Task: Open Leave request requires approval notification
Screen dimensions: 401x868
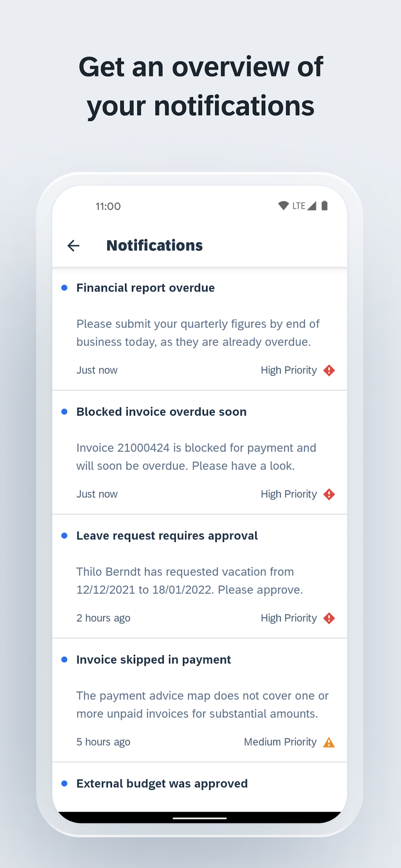Action: coord(167,536)
